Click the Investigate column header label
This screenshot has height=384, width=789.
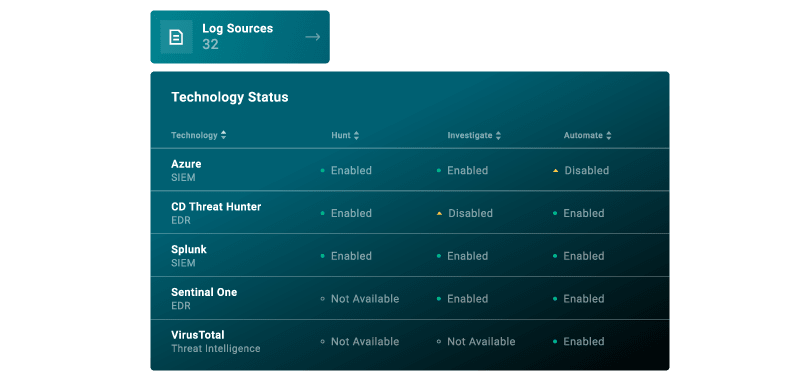(469, 135)
